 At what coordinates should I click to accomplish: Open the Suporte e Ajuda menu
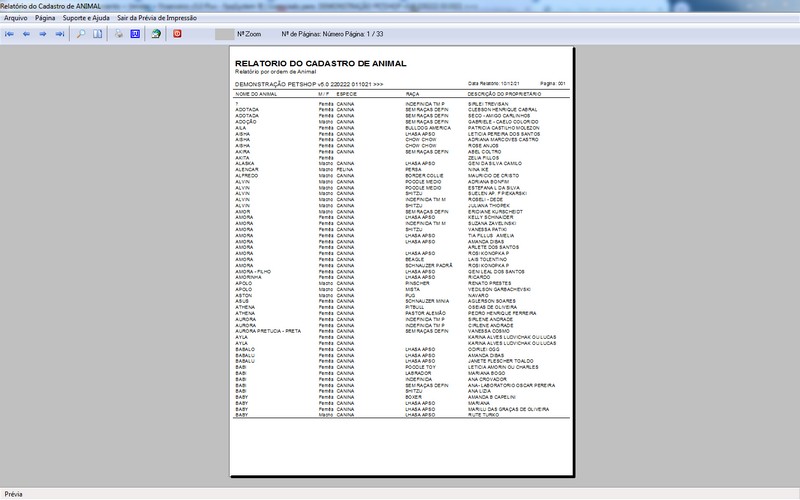pyautogui.click(x=86, y=18)
